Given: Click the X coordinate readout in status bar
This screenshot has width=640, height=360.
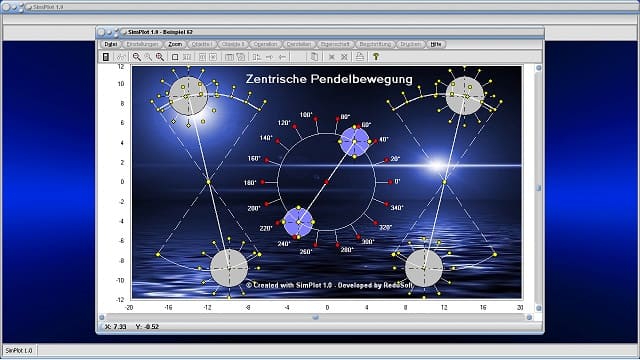Looking at the screenshot, I should (x=116, y=327).
